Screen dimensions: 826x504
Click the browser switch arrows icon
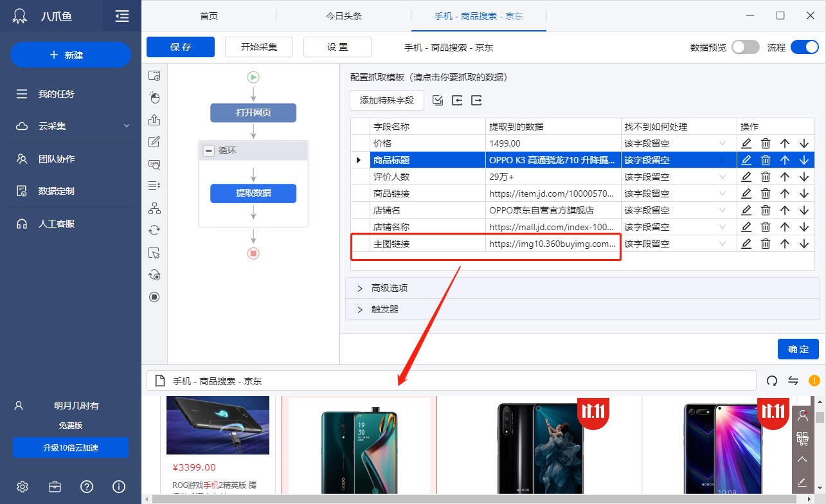pyautogui.click(x=793, y=381)
